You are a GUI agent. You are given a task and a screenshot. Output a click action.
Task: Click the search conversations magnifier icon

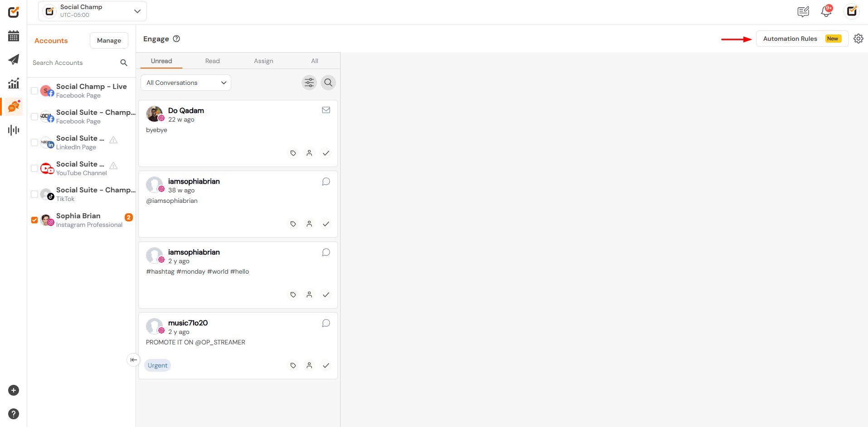[328, 83]
